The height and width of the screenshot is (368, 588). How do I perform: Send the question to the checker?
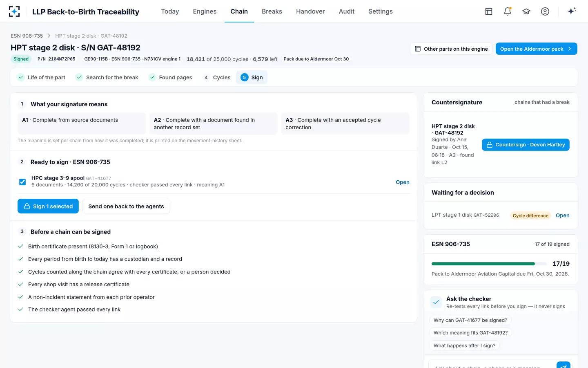563,365
